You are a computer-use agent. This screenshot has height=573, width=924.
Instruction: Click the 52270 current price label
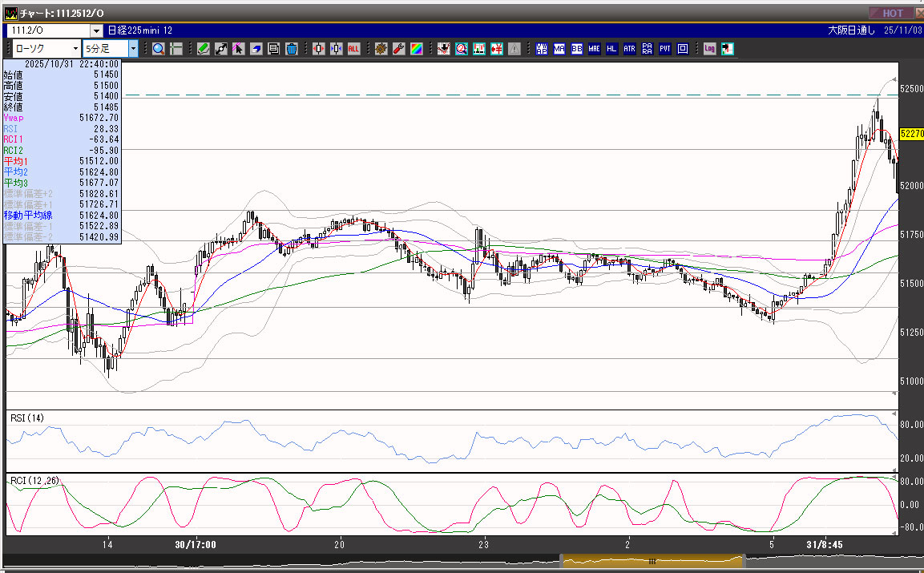coord(911,134)
